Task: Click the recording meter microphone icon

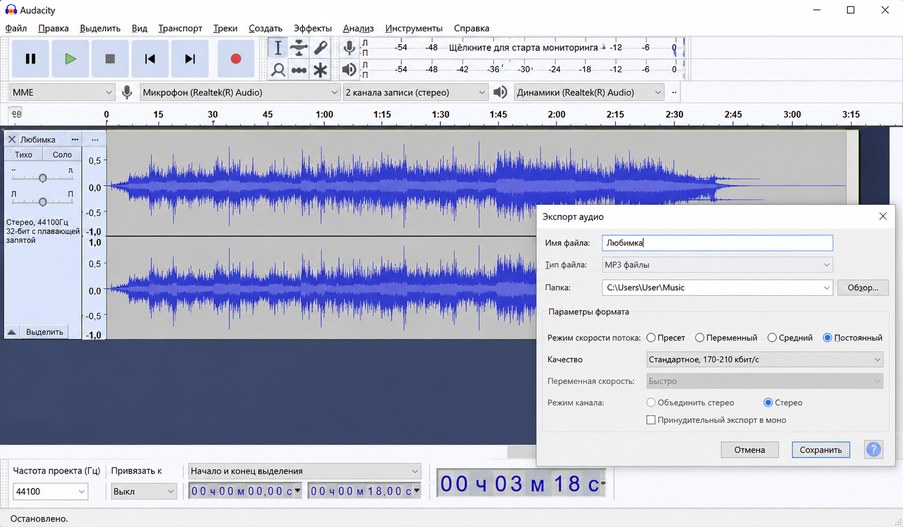Action: pyautogui.click(x=349, y=48)
